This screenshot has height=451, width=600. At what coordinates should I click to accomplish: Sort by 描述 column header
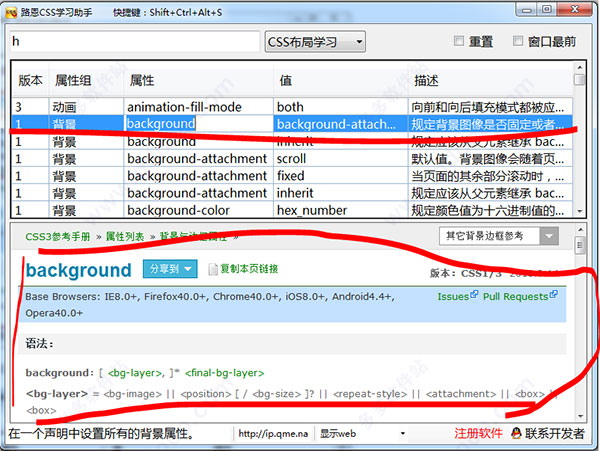point(490,81)
